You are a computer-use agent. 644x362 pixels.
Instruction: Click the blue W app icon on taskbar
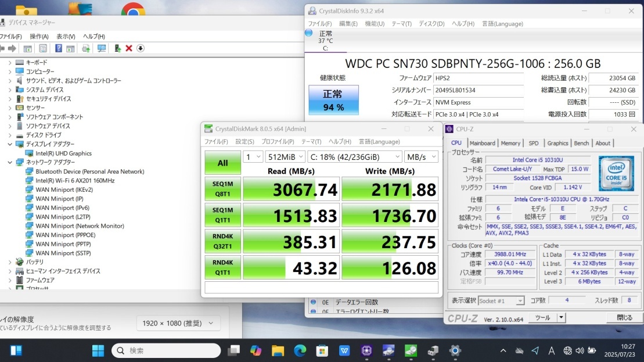click(x=344, y=350)
